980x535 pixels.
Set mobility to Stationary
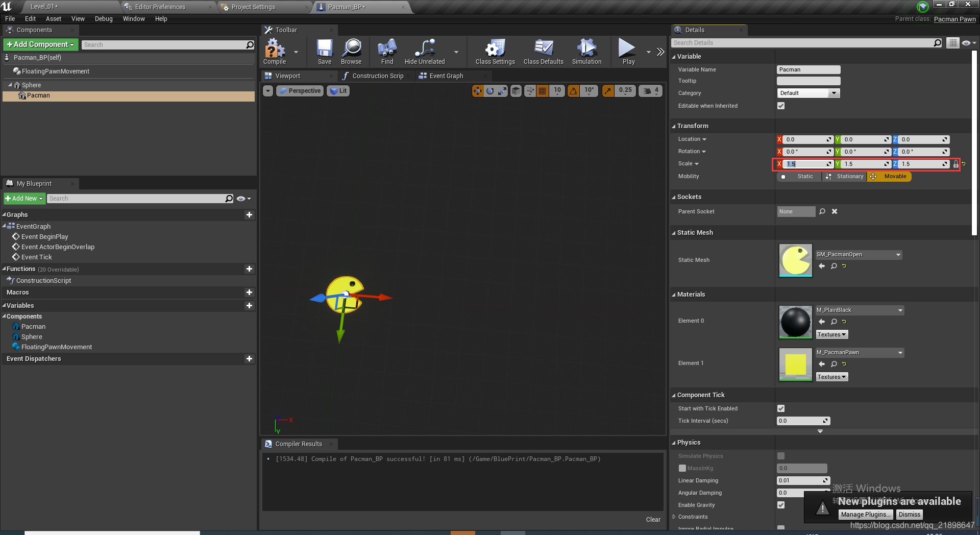844,177
